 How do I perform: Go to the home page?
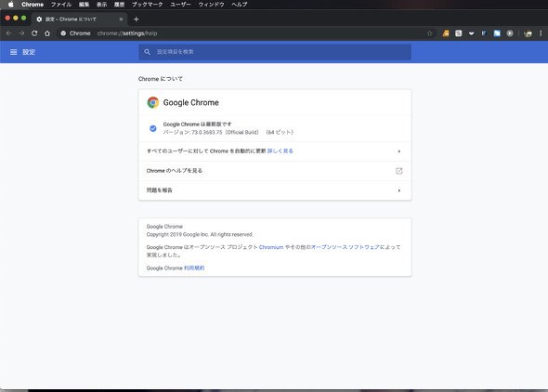click(x=47, y=33)
